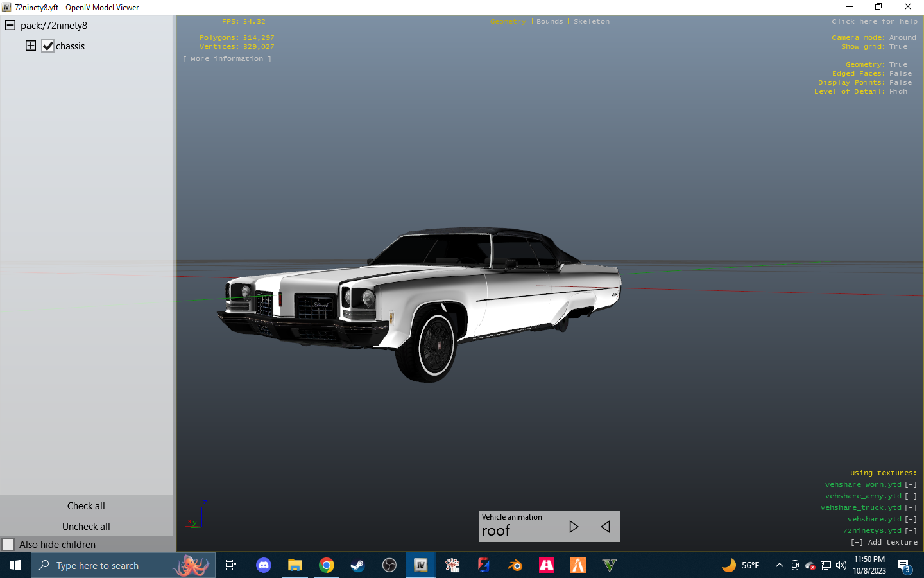924x578 pixels.
Task: Open Discord from the taskbar
Action: [264, 565]
